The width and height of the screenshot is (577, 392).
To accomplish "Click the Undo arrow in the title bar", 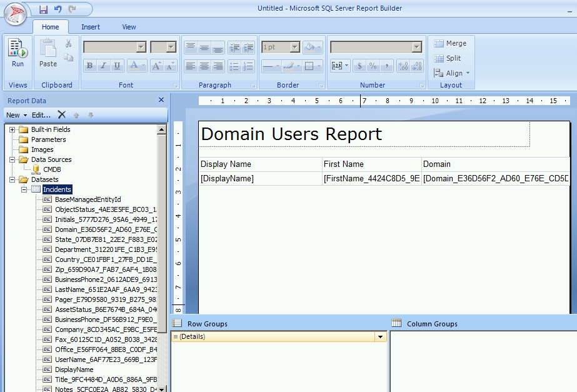I will tap(58, 9).
